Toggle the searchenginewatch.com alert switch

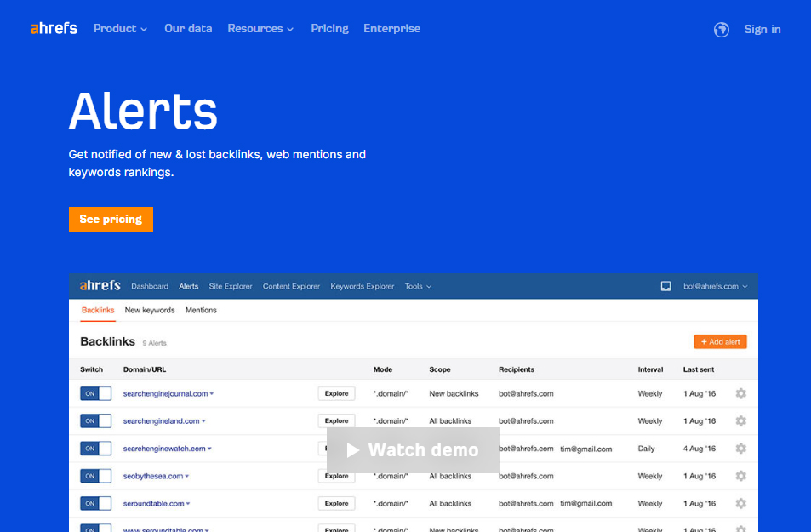(95, 449)
